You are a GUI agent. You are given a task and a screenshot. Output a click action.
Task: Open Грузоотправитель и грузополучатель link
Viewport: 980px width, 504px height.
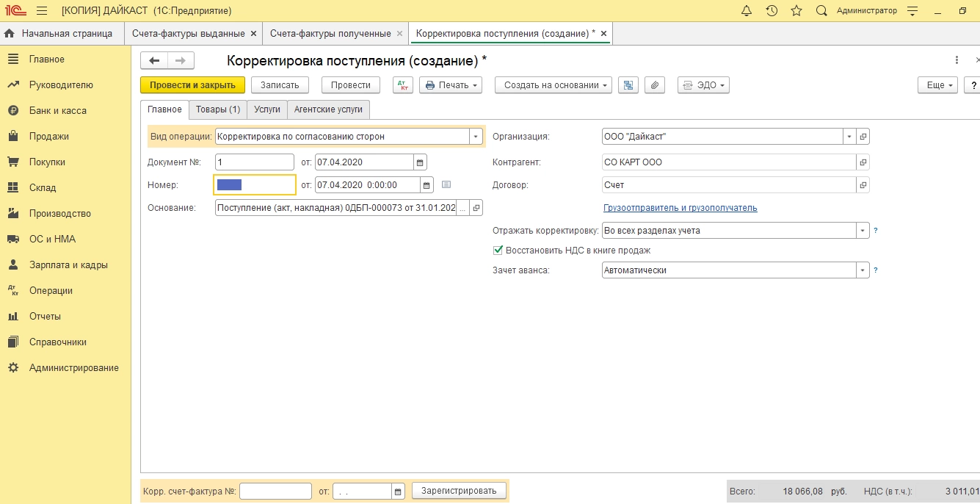click(680, 208)
